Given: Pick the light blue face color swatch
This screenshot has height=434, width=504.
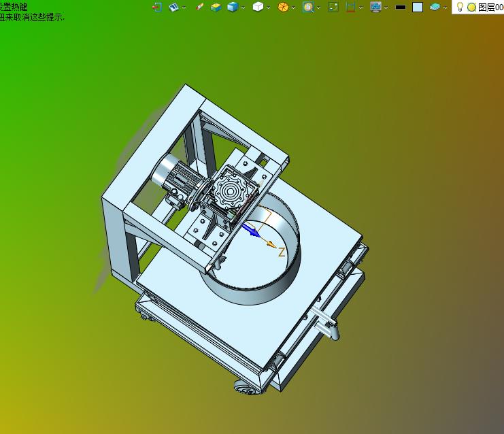Looking at the screenshot, I should pyautogui.click(x=418, y=7).
